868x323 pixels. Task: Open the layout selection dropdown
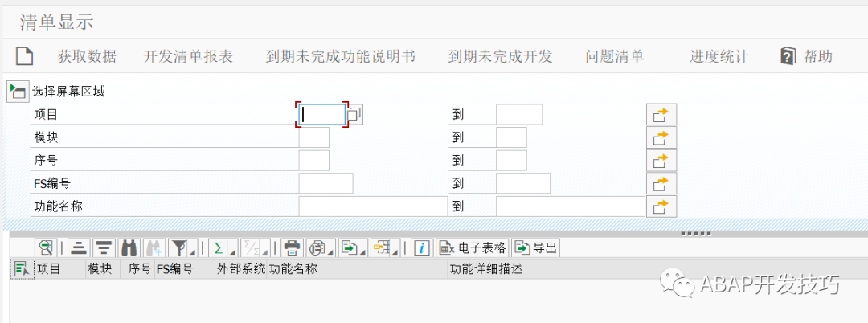pyautogui.click(x=385, y=247)
